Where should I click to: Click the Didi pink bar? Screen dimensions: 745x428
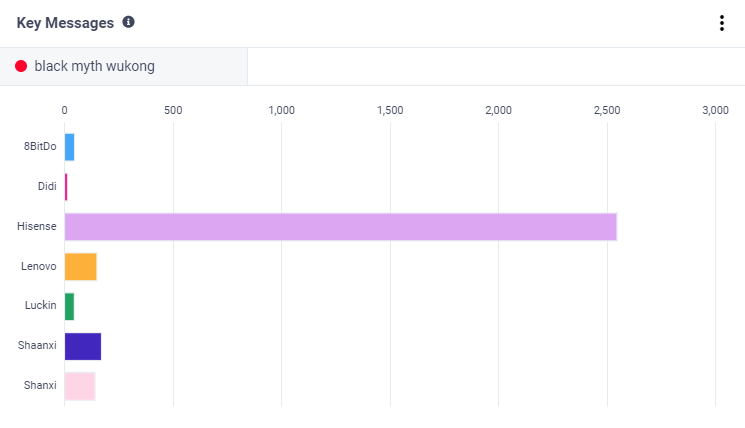pyautogui.click(x=66, y=187)
